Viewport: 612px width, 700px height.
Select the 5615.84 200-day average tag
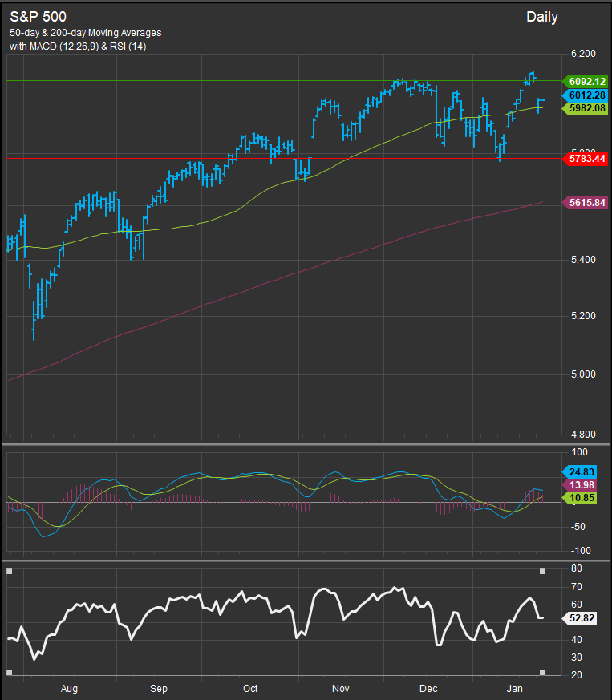click(586, 203)
